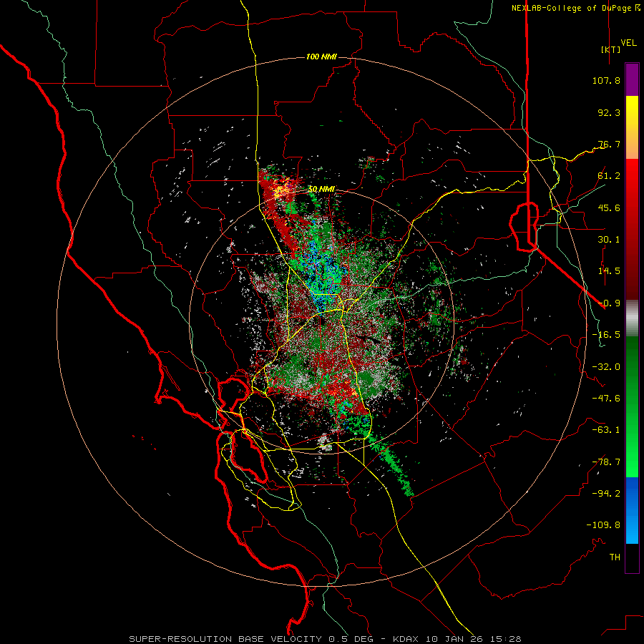Click the -63.1 velocity scale value
Screen dimensions: 644x644
click(x=606, y=430)
